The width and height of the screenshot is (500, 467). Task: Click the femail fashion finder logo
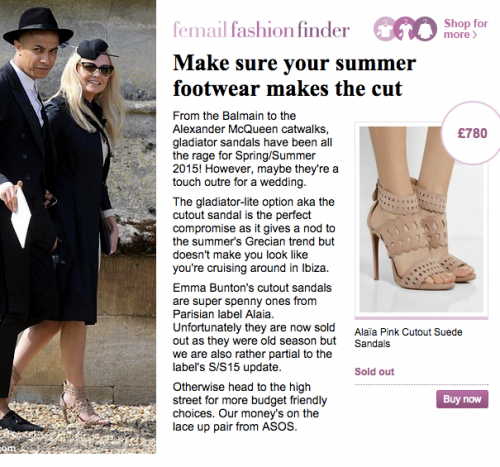[x=261, y=30]
